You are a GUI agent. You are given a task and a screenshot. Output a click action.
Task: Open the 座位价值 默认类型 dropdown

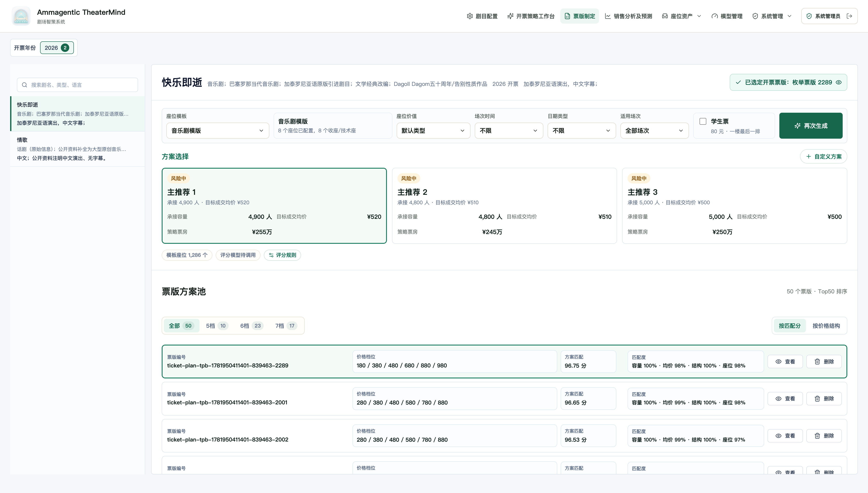(x=433, y=131)
